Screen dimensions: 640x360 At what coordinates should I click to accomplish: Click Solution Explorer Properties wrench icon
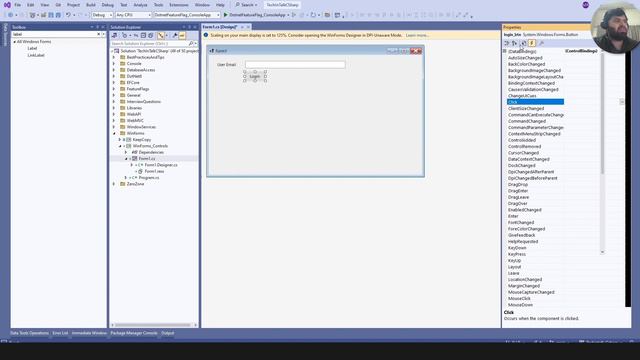tap(175, 36)
